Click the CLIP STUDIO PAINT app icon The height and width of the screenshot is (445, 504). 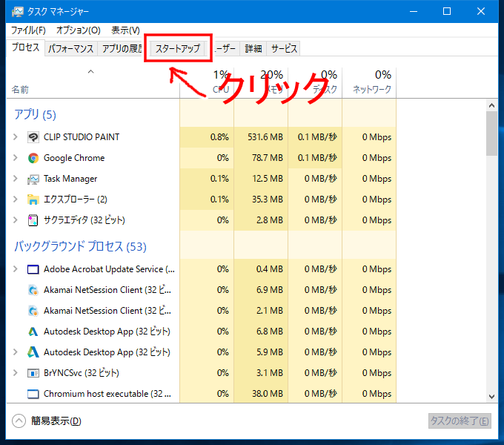[33, 137]
